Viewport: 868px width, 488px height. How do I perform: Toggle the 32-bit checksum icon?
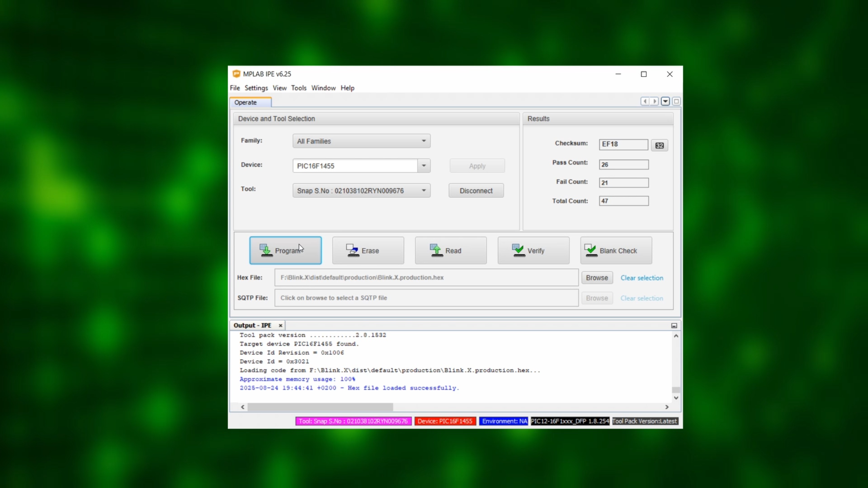(x=659, y=145)
